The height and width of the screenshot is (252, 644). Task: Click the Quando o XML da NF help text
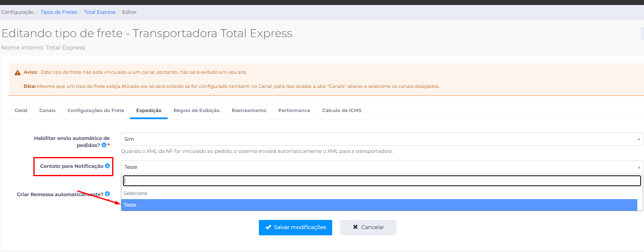point(257,151)
